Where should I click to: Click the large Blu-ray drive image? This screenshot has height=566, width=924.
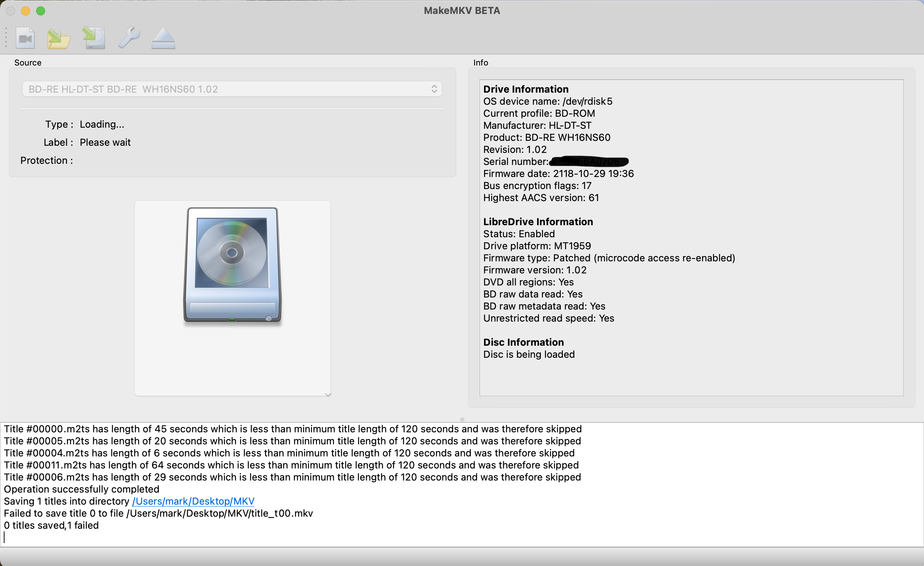[x=232, y=265]
